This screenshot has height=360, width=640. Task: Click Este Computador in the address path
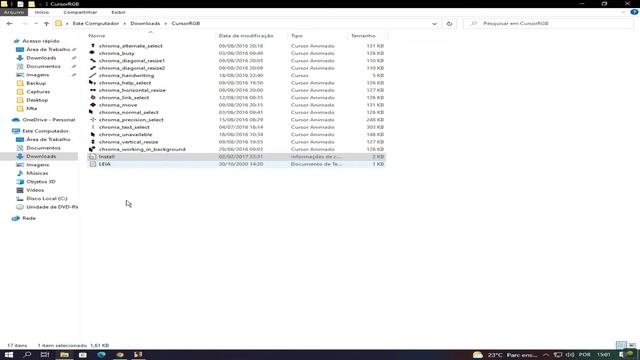point(96,24)
